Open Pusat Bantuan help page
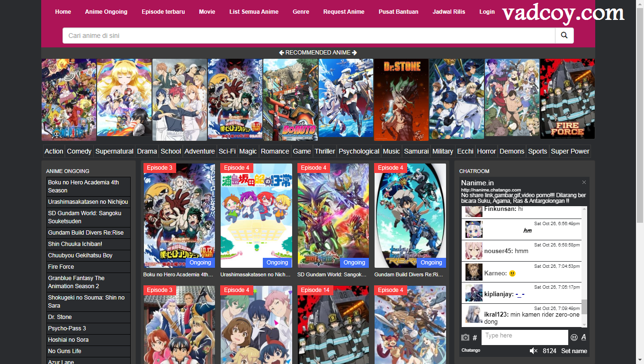 click(x=398, y=12)
